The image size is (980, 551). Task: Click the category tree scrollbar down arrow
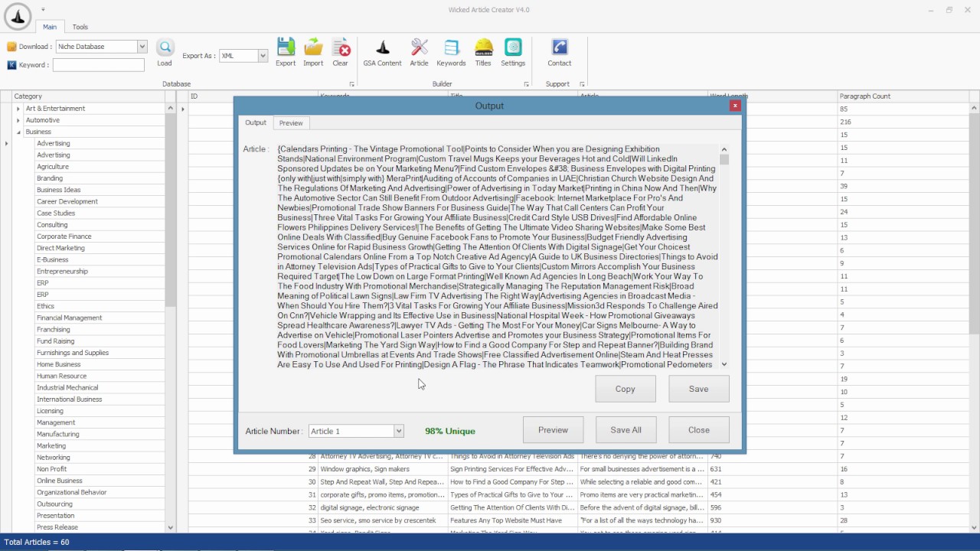tap(170, 527)
